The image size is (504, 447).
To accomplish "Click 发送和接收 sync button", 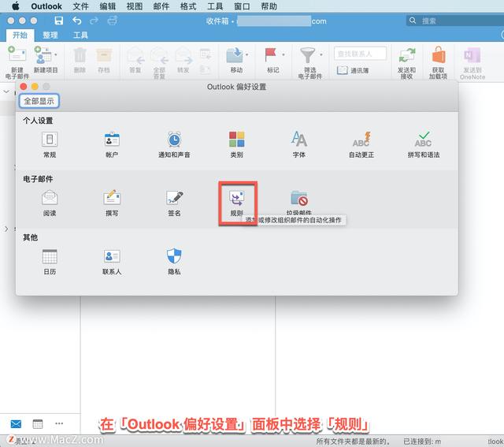I will coord(406,63).
